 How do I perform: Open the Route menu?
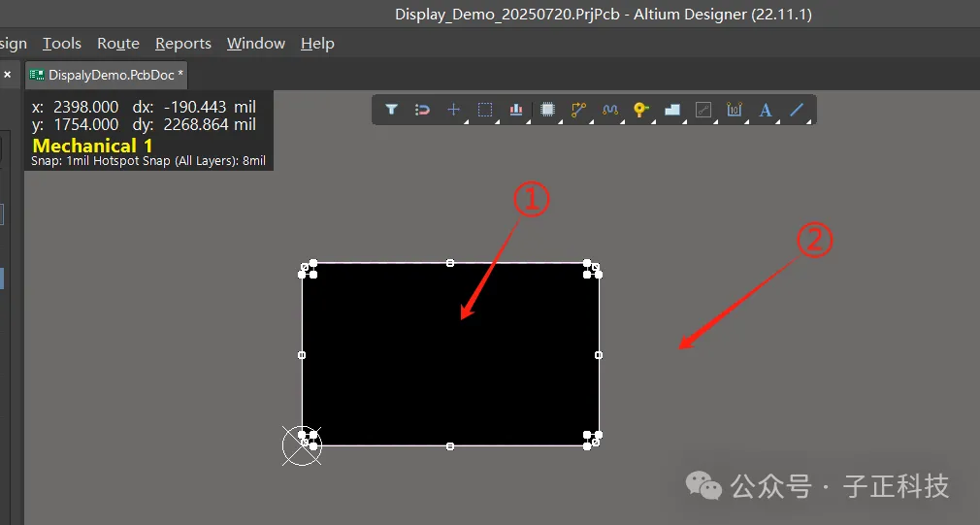(x=118, y=43)
